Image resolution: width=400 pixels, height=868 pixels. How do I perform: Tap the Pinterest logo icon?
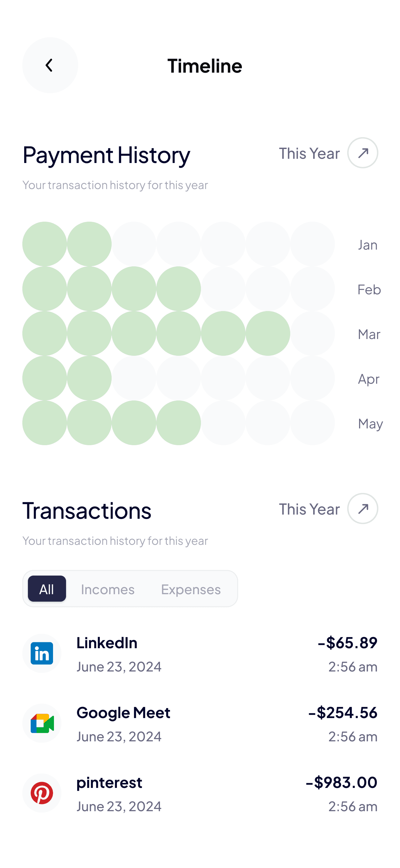coord(42,793)
